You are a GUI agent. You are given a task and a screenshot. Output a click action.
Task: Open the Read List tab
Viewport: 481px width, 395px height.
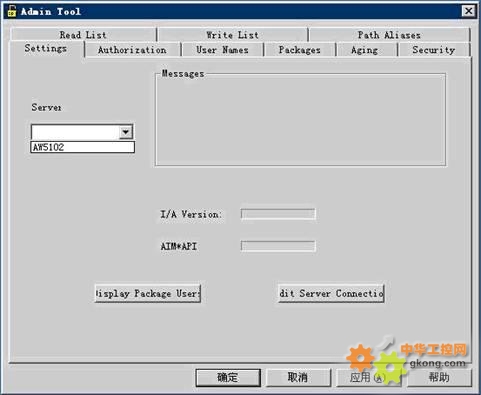[83, 35]
